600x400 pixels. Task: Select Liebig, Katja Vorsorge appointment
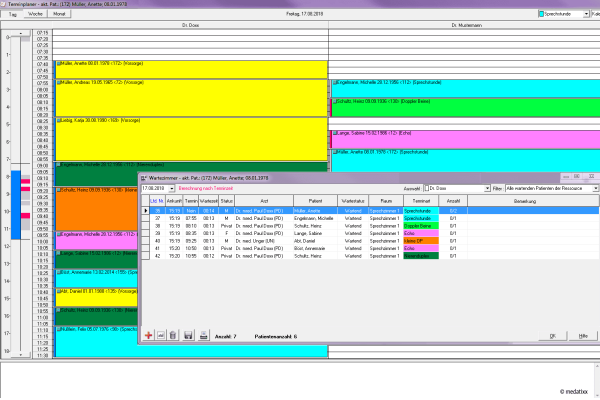point(191,139)
